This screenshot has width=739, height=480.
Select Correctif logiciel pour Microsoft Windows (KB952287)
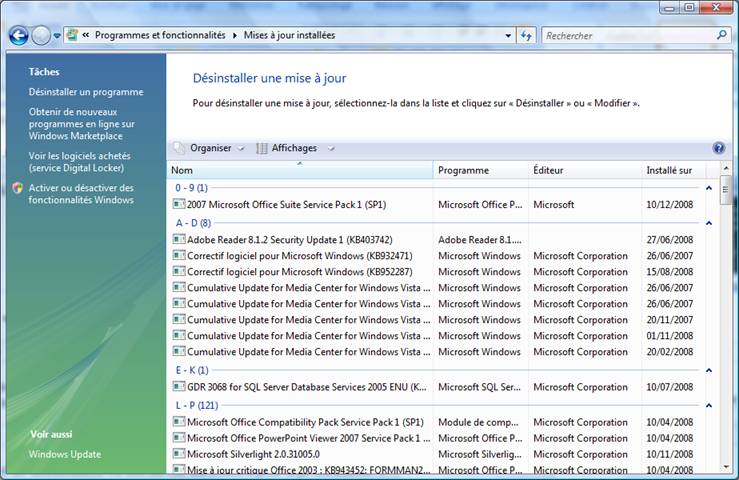tap(300, 272)
